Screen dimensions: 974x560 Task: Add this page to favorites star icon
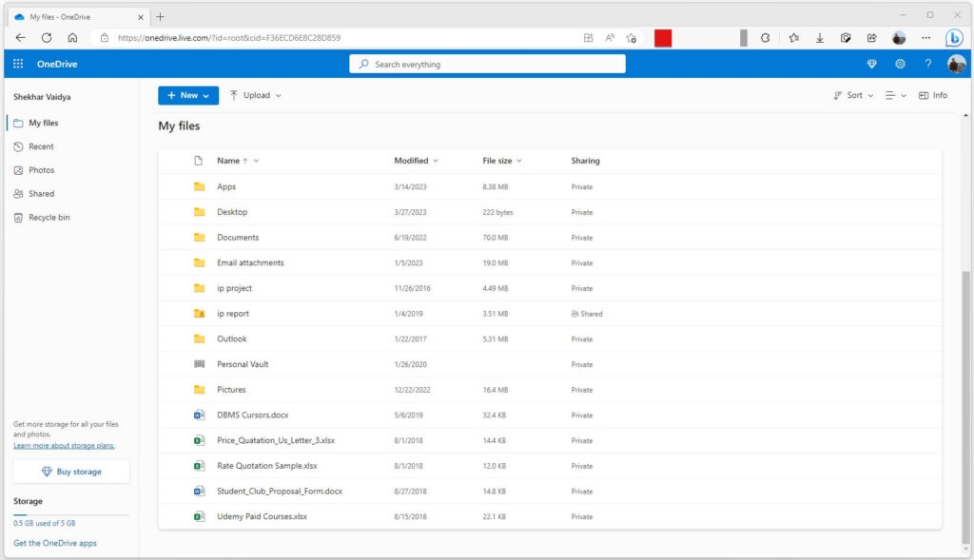(x=632, y=38)
